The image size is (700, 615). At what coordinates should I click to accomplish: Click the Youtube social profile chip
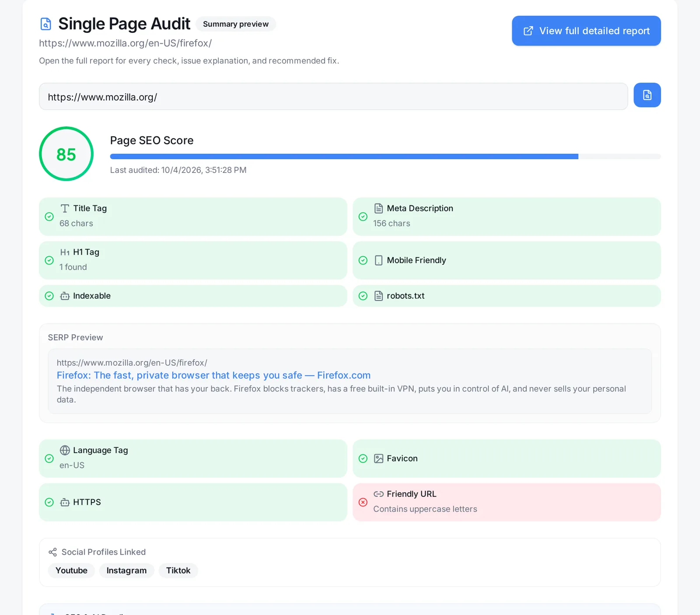(71, 570)
